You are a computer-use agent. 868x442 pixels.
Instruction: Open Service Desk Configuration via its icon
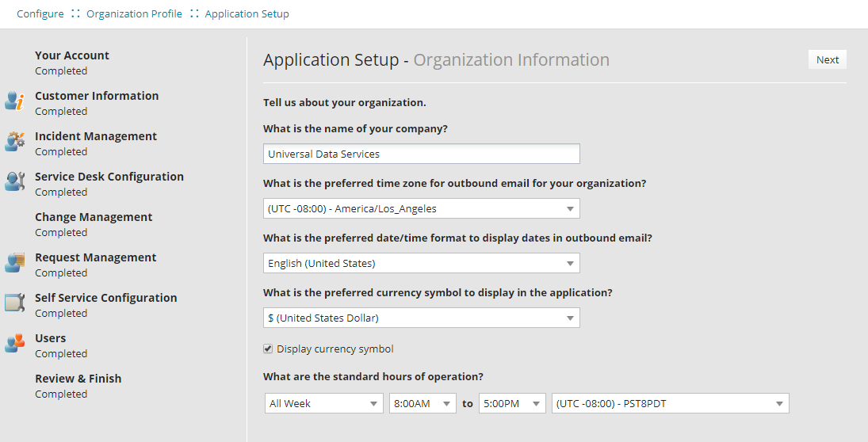(14, 182)
